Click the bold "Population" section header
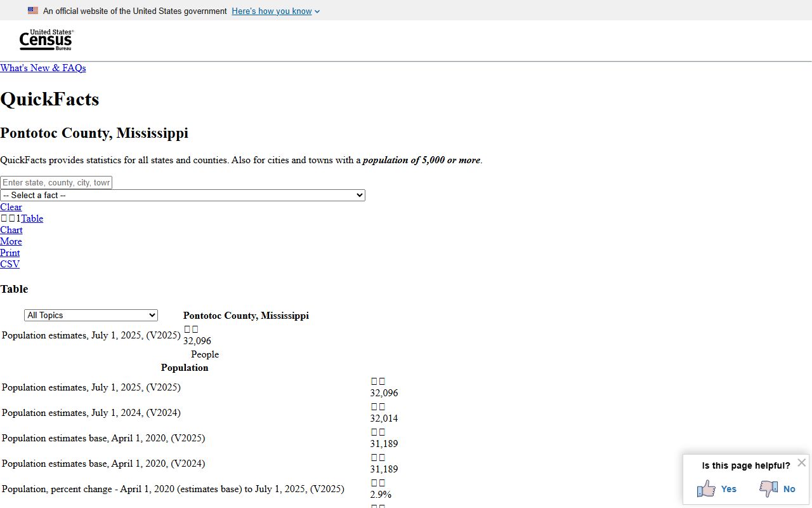The height and width of the screenshot is (508, 812). (x=185, y=368)
